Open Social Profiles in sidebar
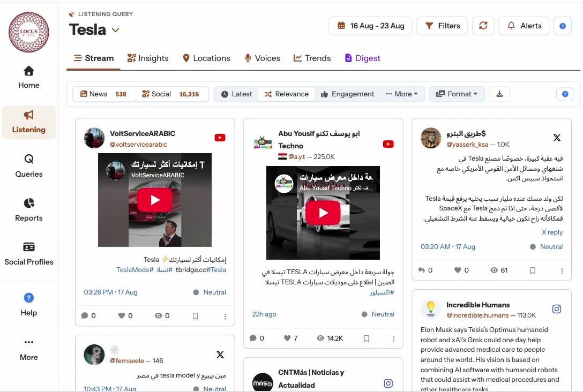The width and height of the screenshot is (583, 392). (x=28, y=254)
